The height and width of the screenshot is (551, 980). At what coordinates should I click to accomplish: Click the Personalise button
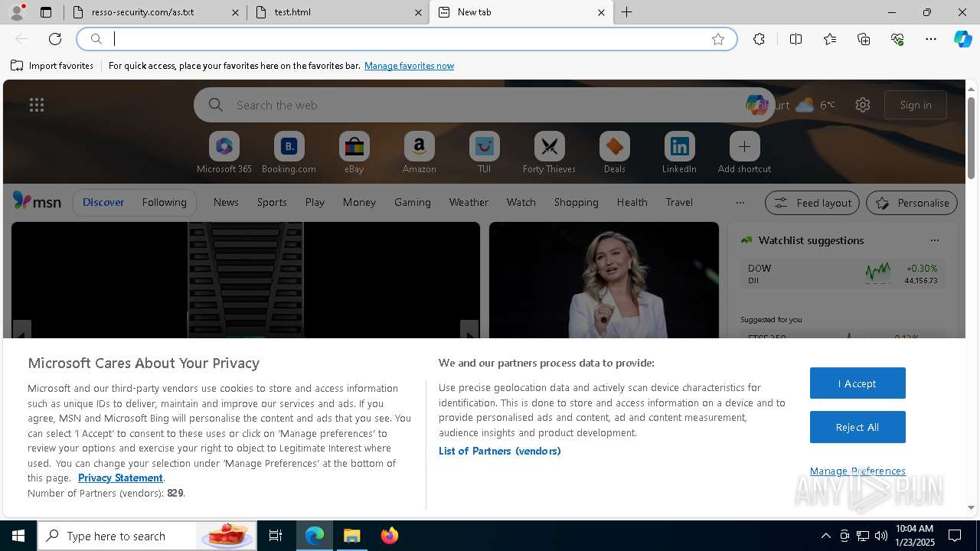coord(912,203)
